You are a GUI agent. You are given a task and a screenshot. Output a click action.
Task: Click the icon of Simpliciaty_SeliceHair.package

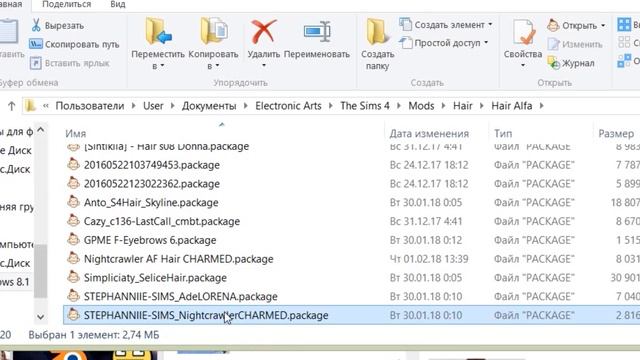[x=73, y=277]
